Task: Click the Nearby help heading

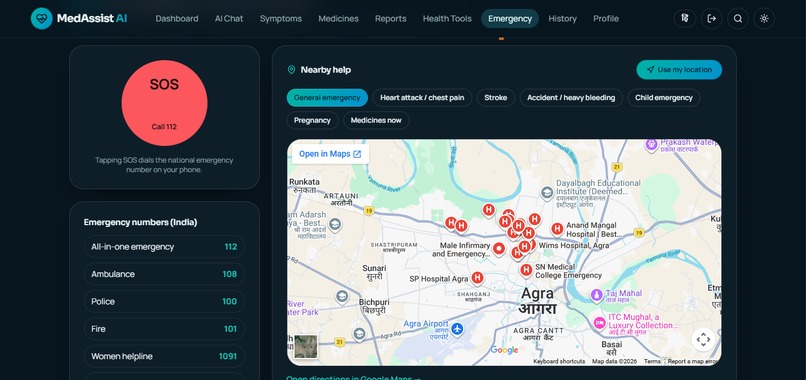Action: [x=326, y=69]
